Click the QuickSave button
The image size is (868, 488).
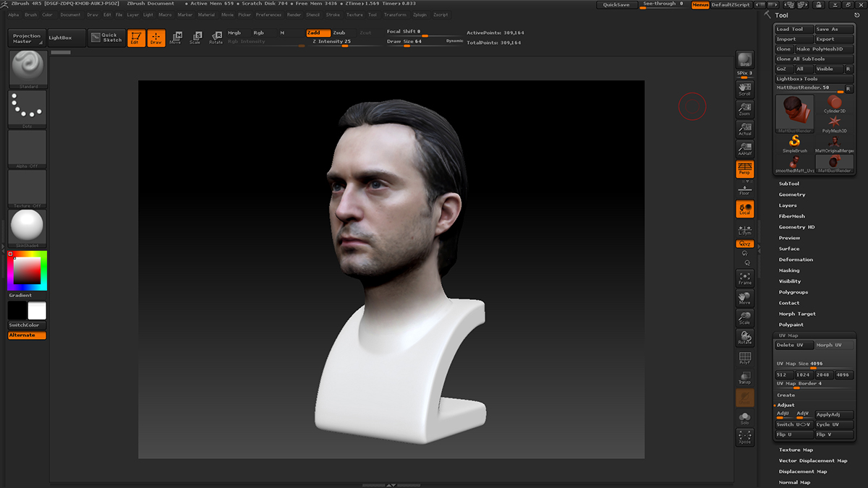616,4
